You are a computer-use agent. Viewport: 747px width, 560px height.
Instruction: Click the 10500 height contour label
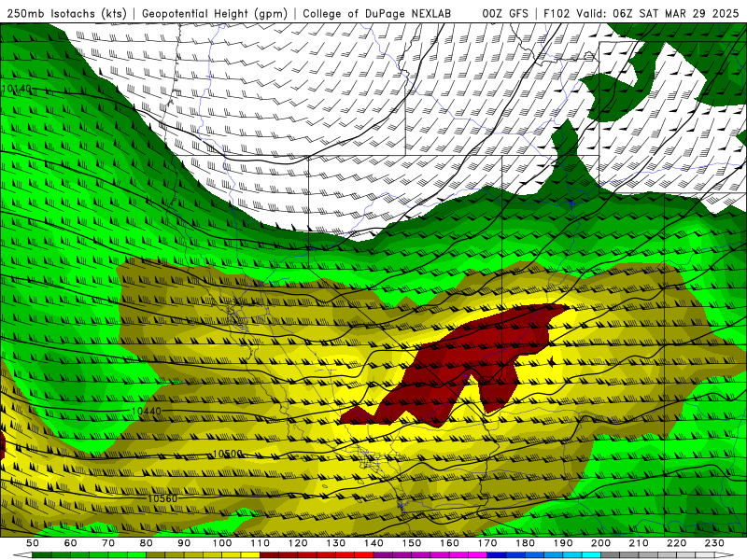point(227,454)
